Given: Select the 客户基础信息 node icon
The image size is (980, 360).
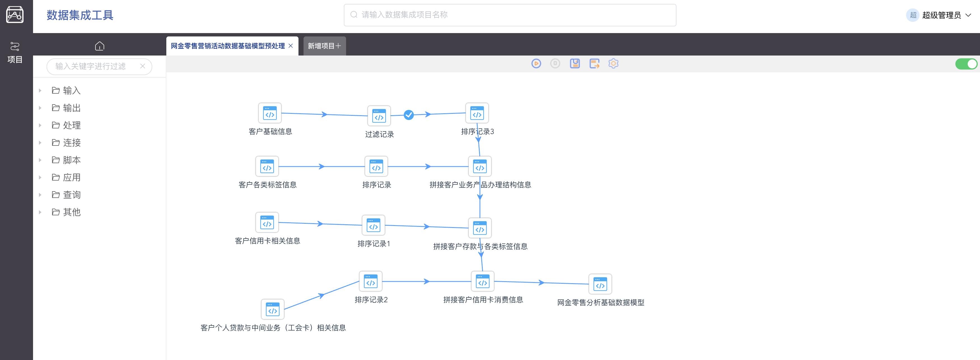Looking at the screenshot, I should pyautogui.click(x=270, y=113).
